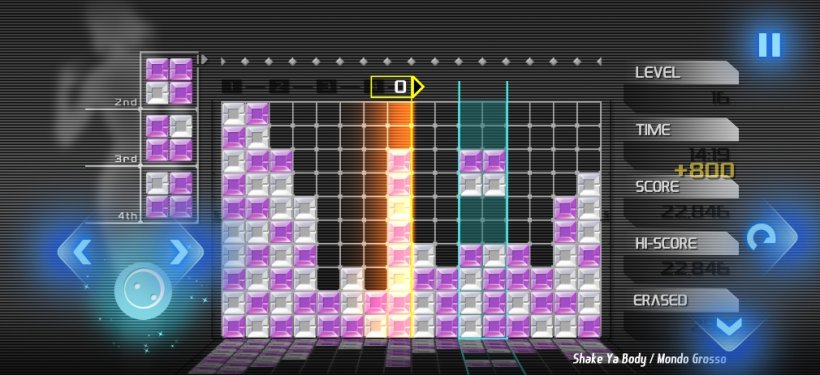This screenshot has height=375, width=820.
Task: Pause the game with the pause icon
Action: 769,45
